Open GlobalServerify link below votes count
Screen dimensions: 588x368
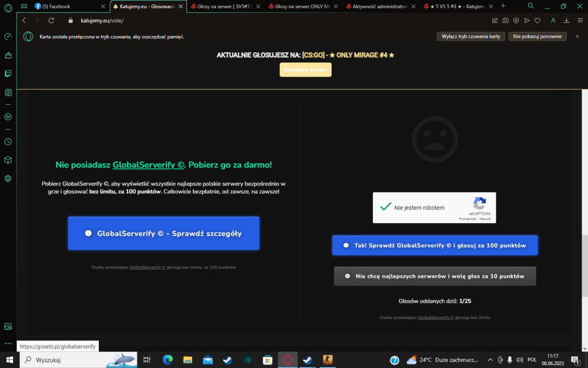[436, 317]
